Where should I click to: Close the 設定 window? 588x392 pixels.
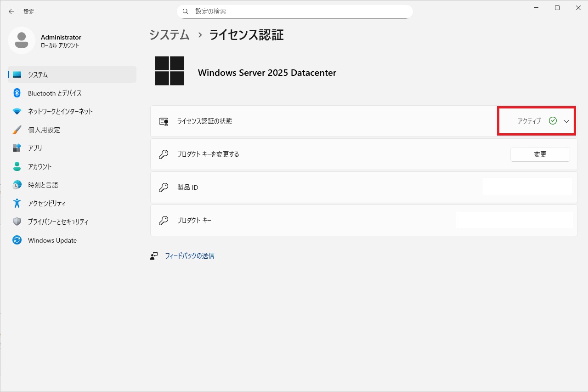[x=578, y=8]
